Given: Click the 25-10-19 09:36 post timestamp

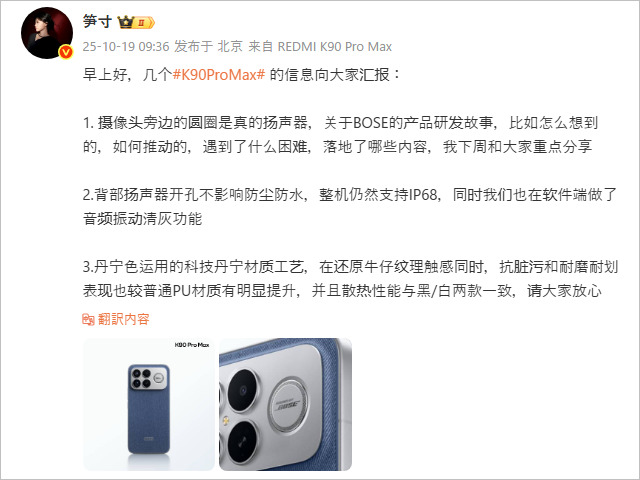Looking at the screenshot, I should coord(126,47).
